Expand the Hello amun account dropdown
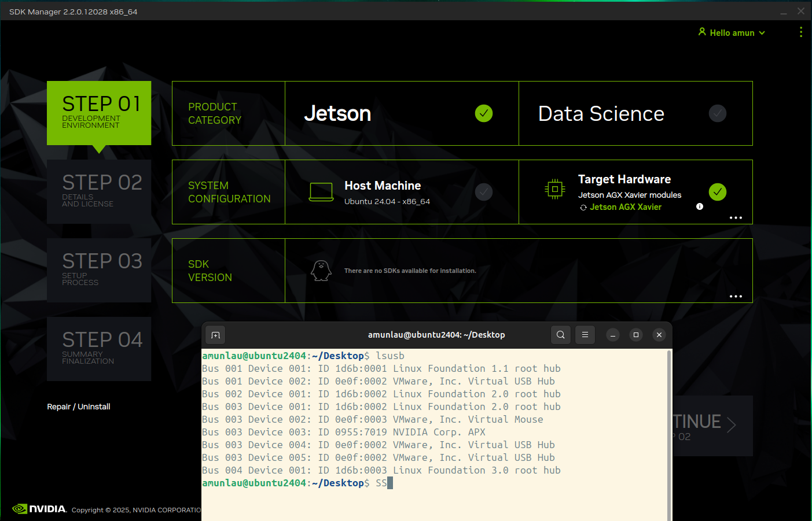 (762, 33)
